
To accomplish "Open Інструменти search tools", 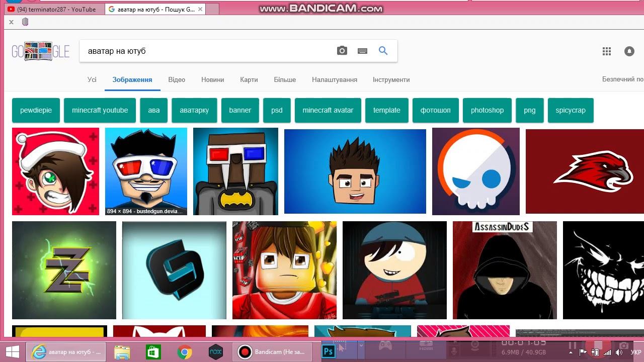I will [x=391, y=79].
